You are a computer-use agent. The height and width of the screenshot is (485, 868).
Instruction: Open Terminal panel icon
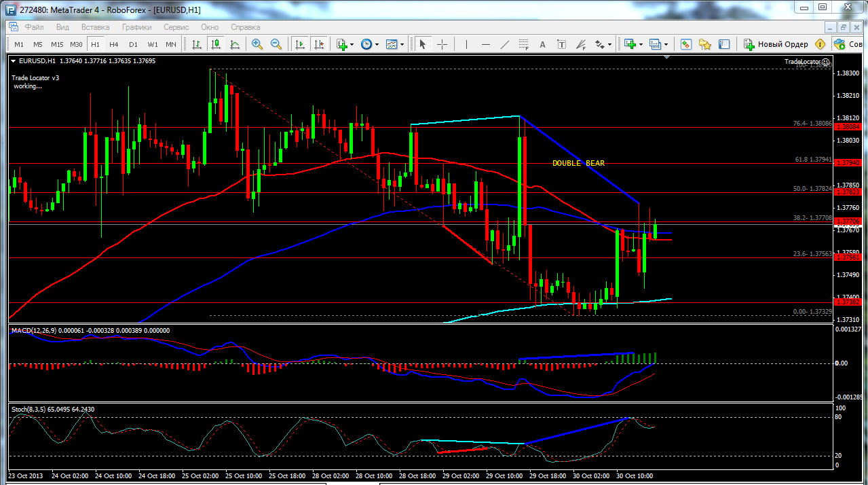pyautogui.click(x=724, y=44)
